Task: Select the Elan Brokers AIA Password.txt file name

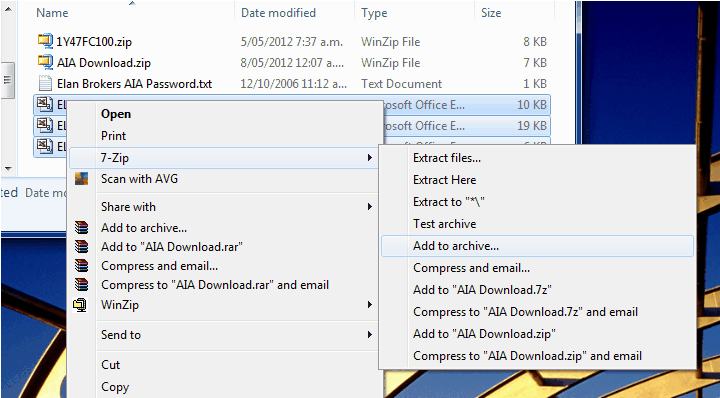Action: [x=135, y=84]
